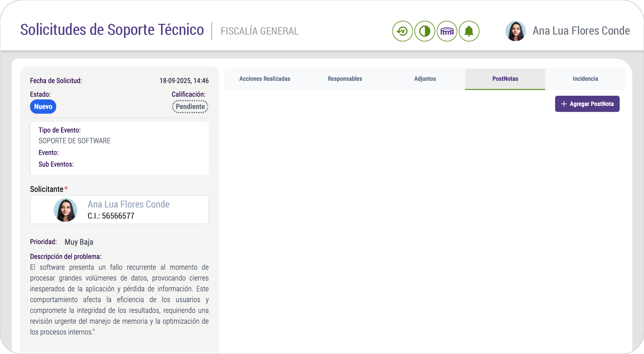Click the solicitante's photo thumbnail
Image resolution: width=644 pixels, height=354 pixels.
click(x=65, y=210)
